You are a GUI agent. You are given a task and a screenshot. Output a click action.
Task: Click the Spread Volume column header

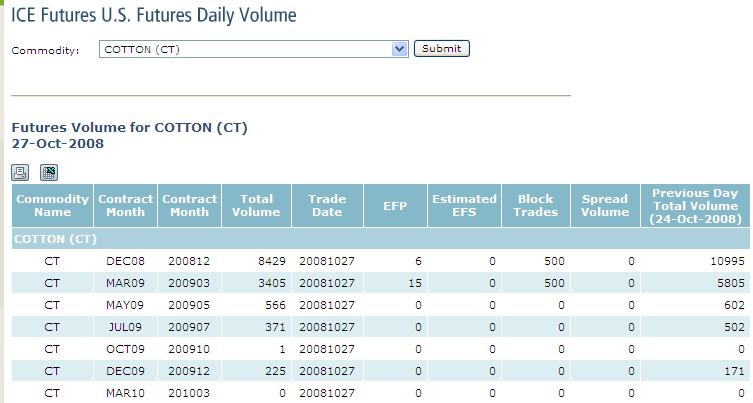(x=605, y=206)
